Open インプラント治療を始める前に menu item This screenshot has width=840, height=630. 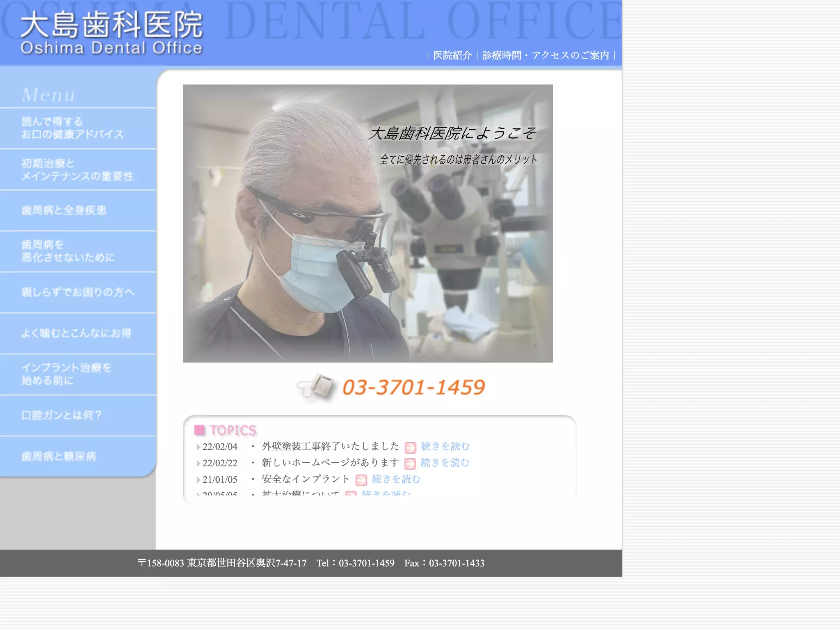pos(78,374)
